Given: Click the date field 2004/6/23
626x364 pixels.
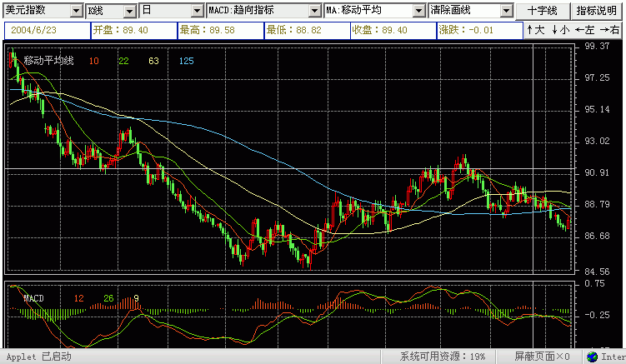Looking at the screenshot, I should pyautogui.click(x=48, y=30).
